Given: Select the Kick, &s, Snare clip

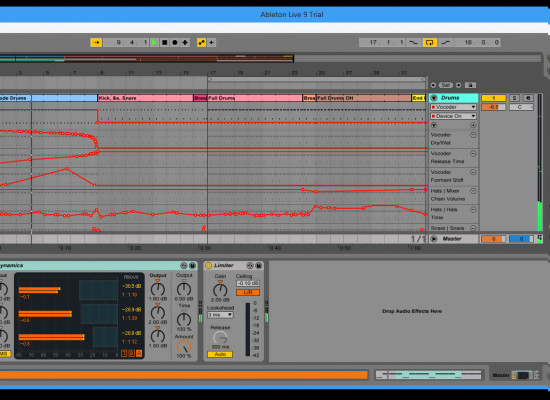Looking at the screenshot, I should [x=145, y=98].
